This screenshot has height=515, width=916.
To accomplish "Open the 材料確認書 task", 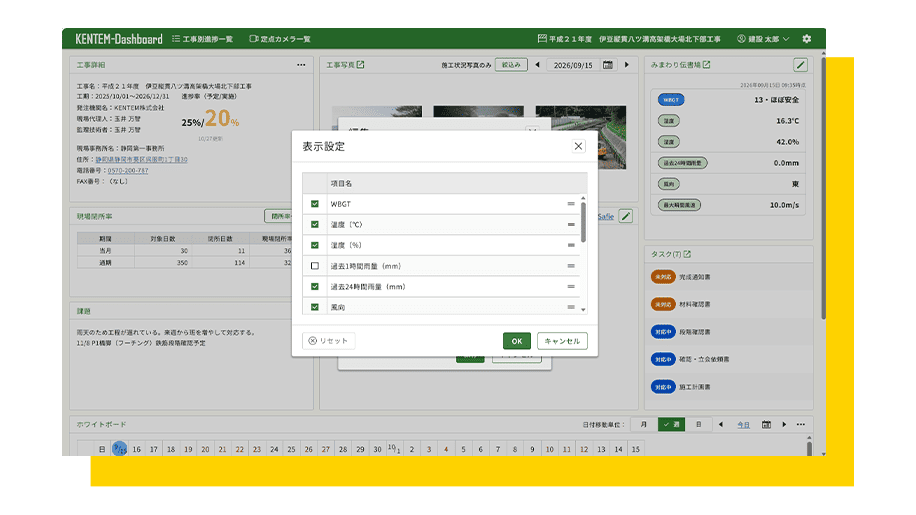I will [695, 304].
